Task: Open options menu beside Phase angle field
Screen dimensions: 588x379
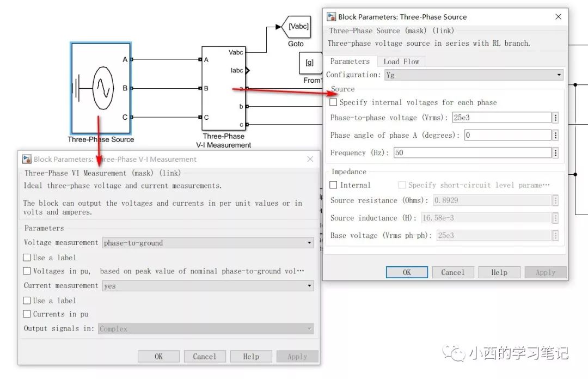Action: pyautogui.click(x=556, y=135)
